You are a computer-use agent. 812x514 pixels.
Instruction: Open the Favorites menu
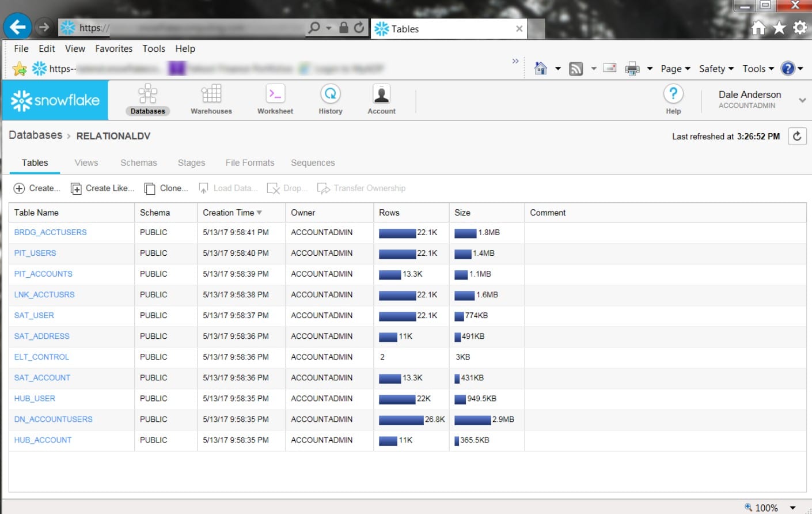(x=114, y=49)
